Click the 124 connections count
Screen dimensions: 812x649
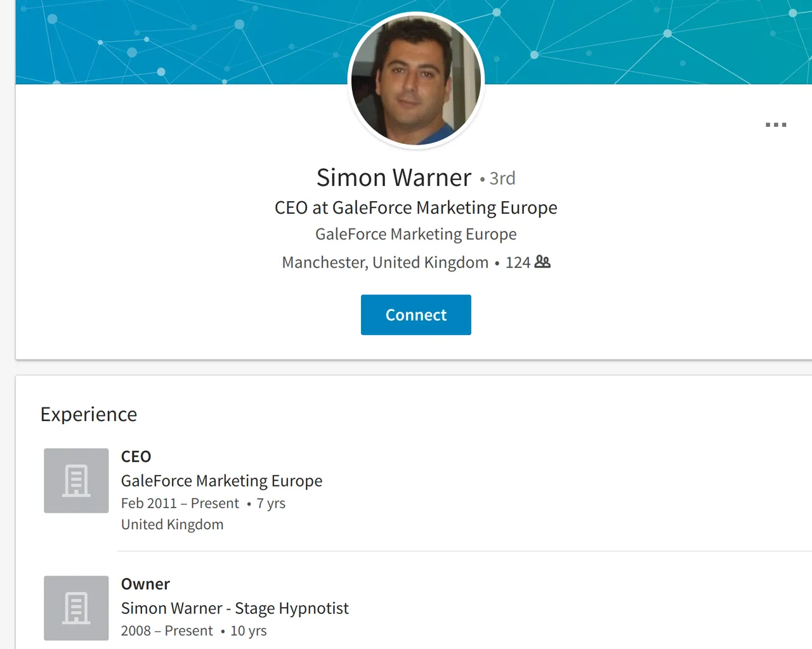[x=518, y=263]
